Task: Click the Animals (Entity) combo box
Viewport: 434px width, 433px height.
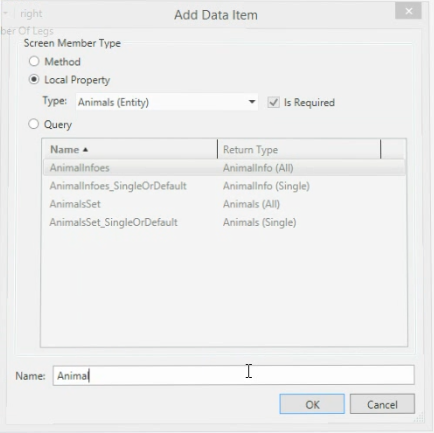Action: click(x=167, y=102)
